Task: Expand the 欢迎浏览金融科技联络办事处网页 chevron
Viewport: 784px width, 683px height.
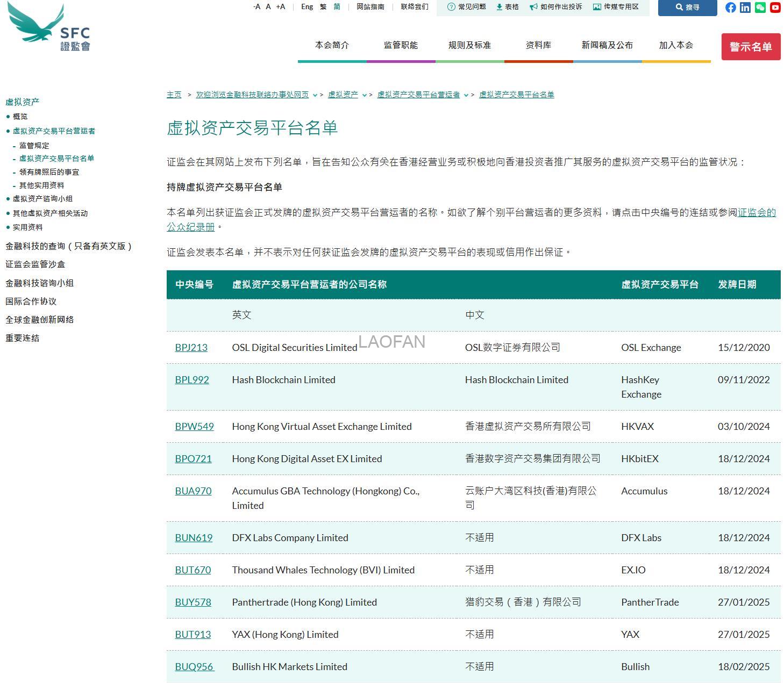Action: 316,95
